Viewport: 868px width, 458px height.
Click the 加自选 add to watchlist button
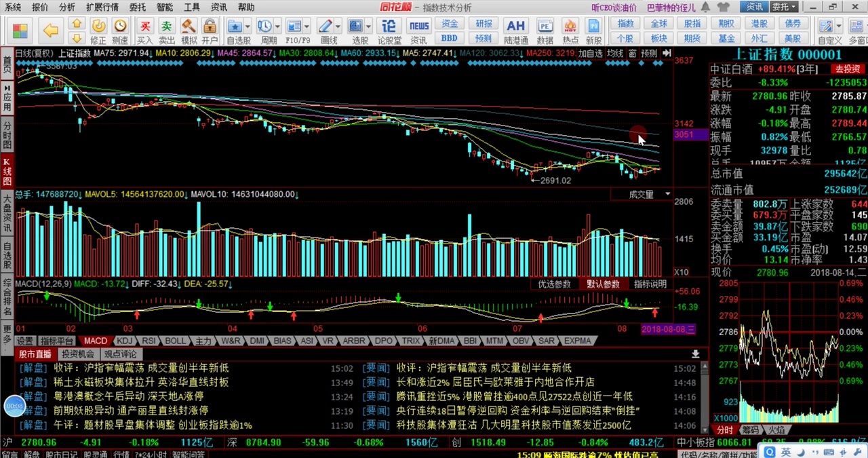pos(590,53)
